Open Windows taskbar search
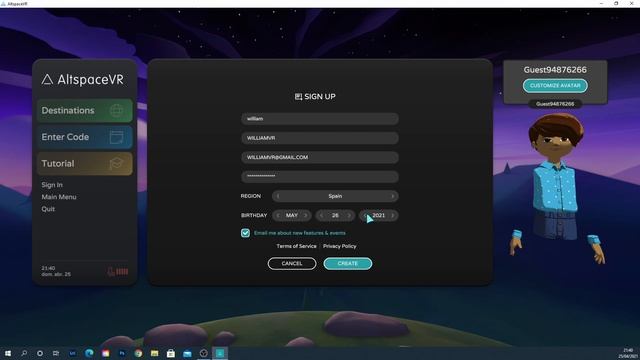The width and height of the screenshot is (640, 360). (24, 353)
